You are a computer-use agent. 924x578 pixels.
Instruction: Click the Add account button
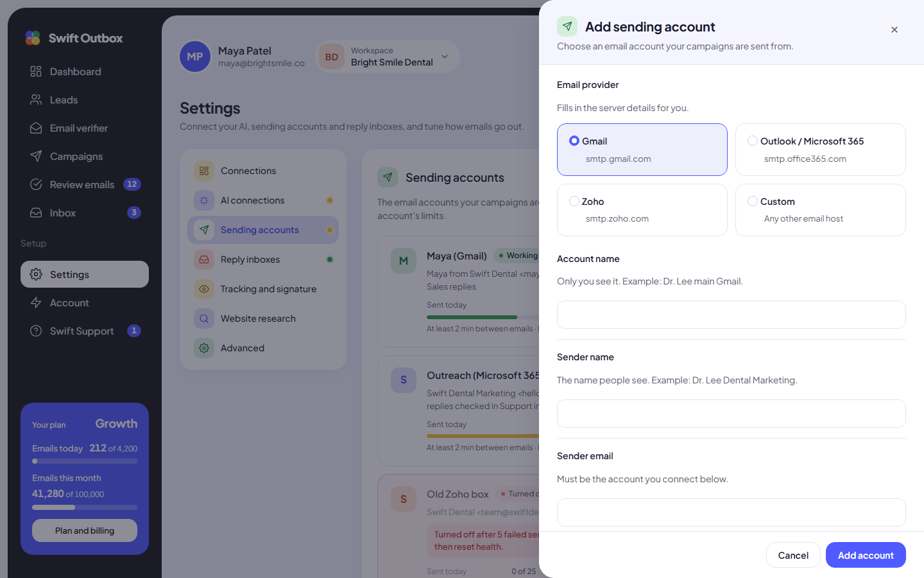[x=866, y=555]
